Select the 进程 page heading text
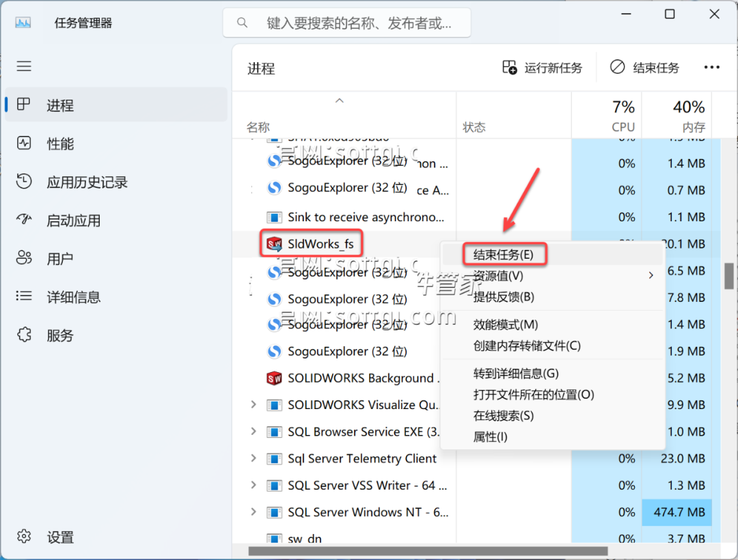The image size is (738, 560). coord(261,69)
